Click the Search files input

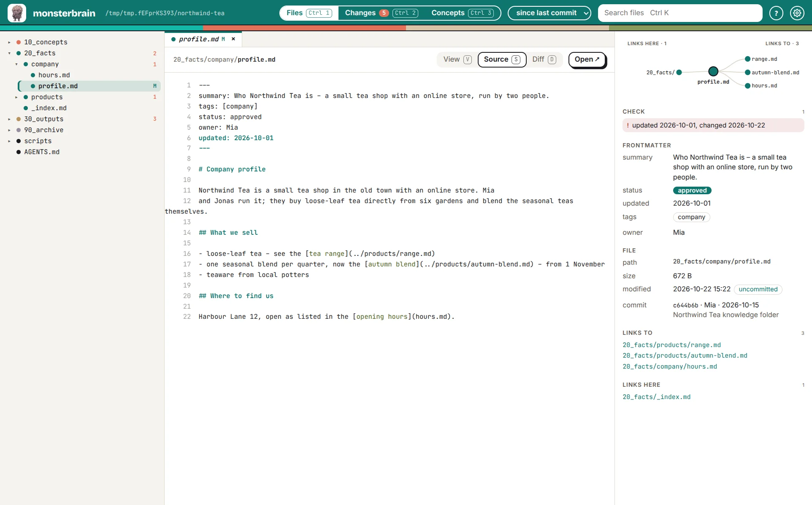[x=680, y=13]
